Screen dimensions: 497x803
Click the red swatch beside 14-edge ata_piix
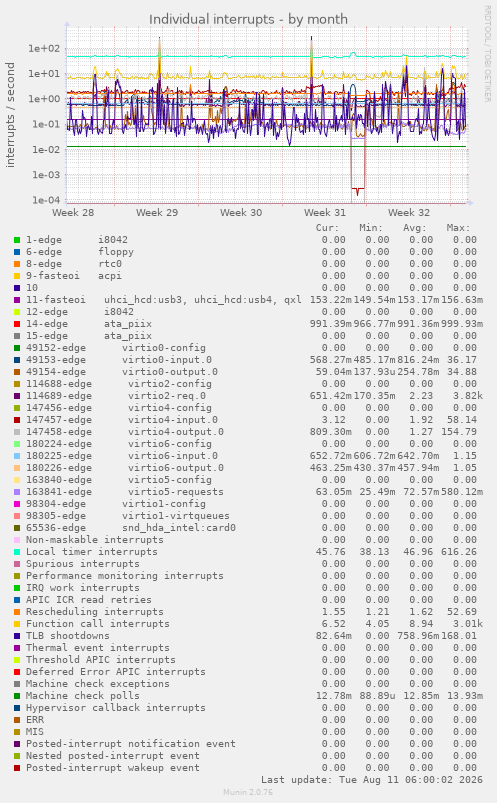(x=17, y=324)
